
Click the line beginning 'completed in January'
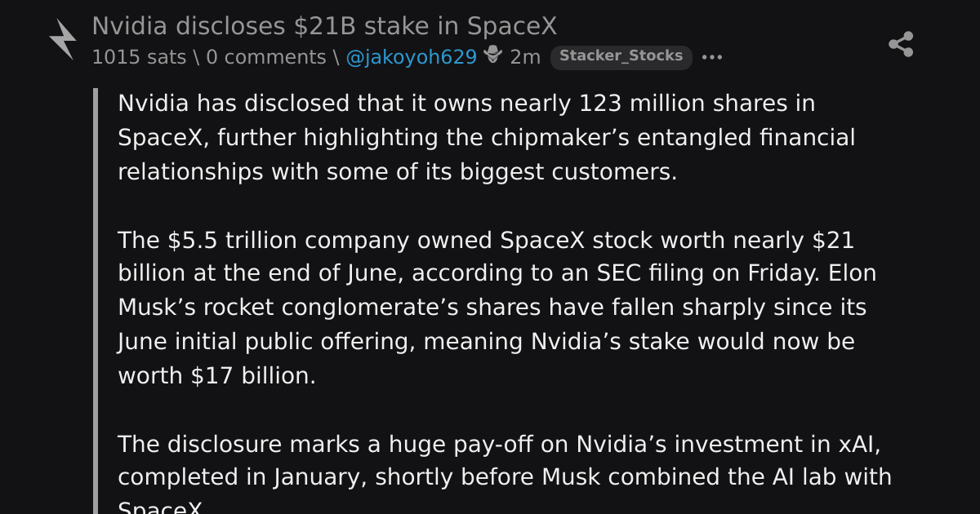click(x=505, y=476)
